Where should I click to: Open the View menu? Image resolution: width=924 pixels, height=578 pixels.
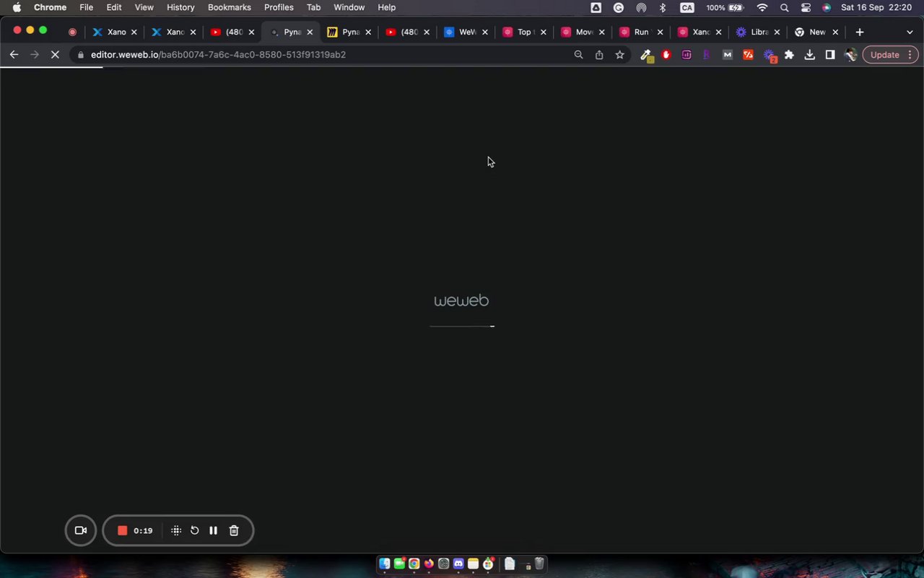point(144,7)
